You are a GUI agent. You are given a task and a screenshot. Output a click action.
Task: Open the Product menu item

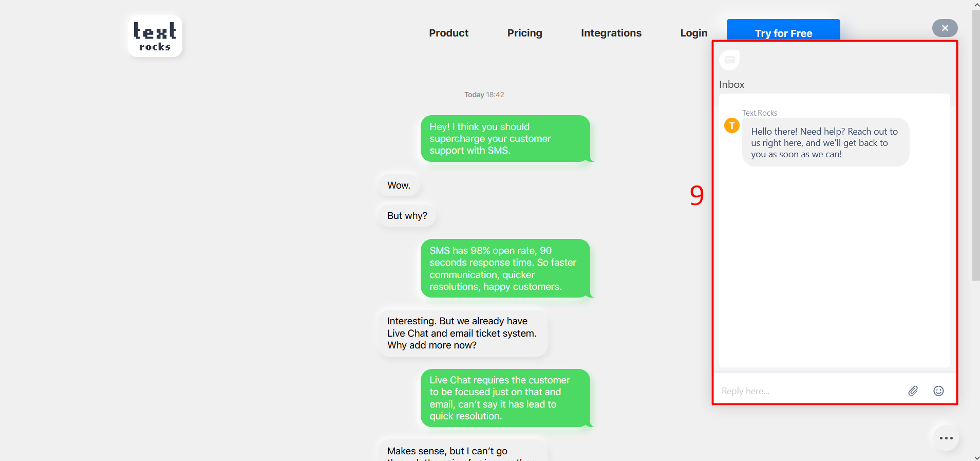coord(448,33)
